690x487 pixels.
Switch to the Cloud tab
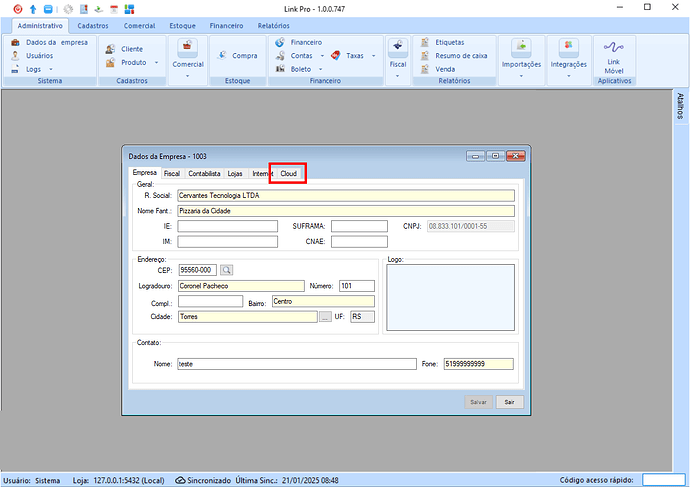(288, 174)
